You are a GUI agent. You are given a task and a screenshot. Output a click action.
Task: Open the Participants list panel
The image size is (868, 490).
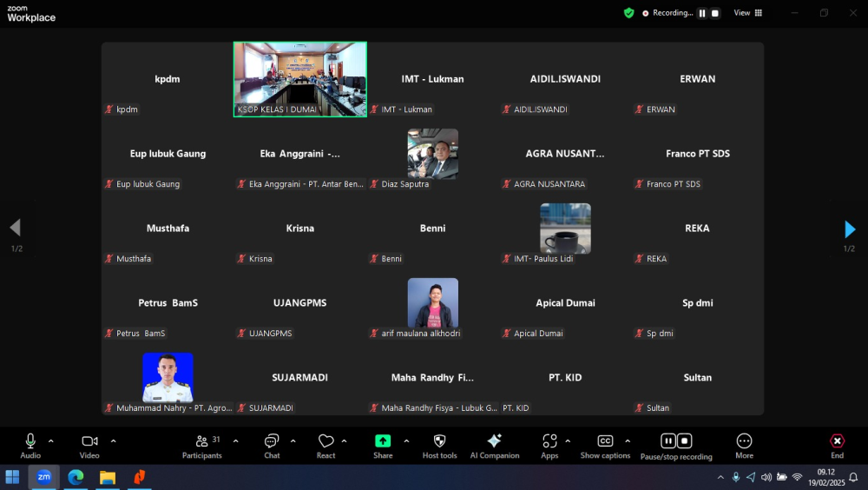202,447
